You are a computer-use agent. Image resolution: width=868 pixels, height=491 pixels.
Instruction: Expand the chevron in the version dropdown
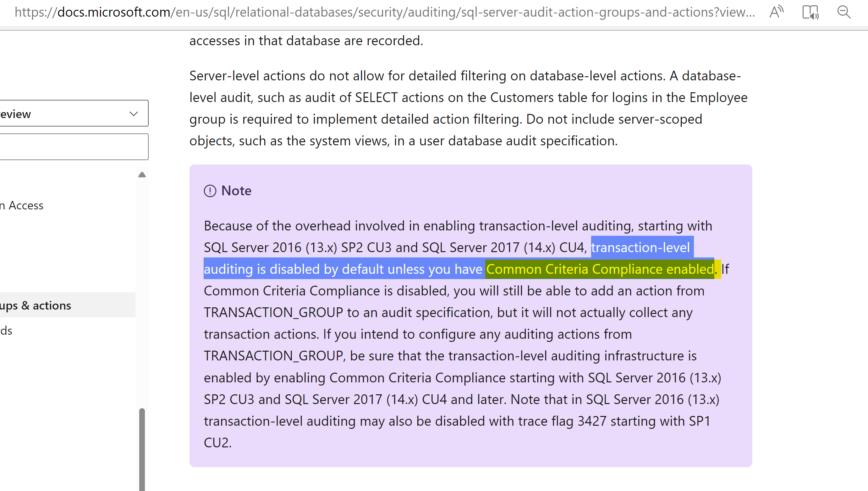point(134,114)
